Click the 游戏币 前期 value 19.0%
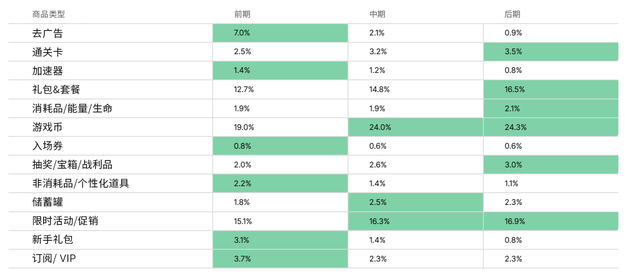The image size is (644, 279). (244, 127)
